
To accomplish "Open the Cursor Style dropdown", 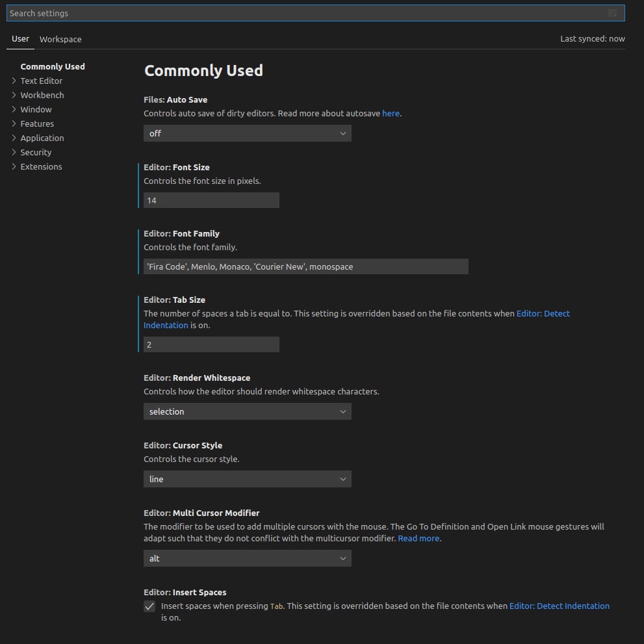I will click(247, 479).
